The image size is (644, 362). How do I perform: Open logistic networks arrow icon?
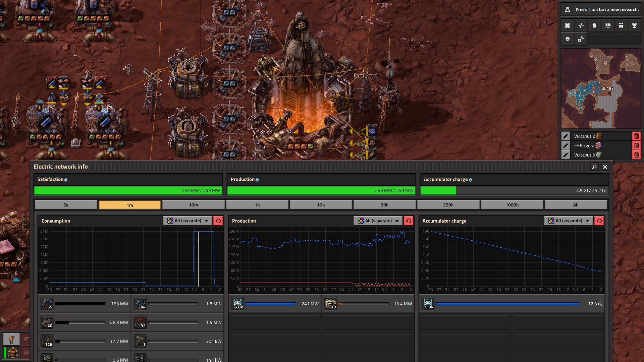coord(594,25)
